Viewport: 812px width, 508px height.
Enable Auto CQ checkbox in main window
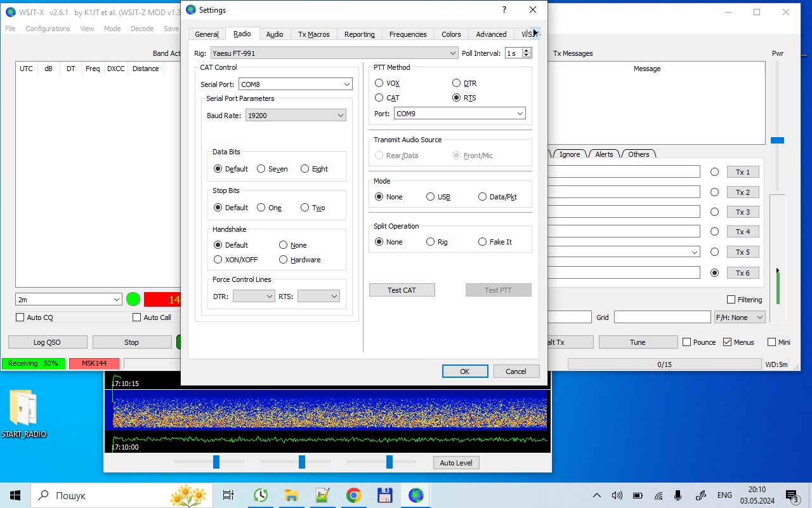tap(34, 317)
